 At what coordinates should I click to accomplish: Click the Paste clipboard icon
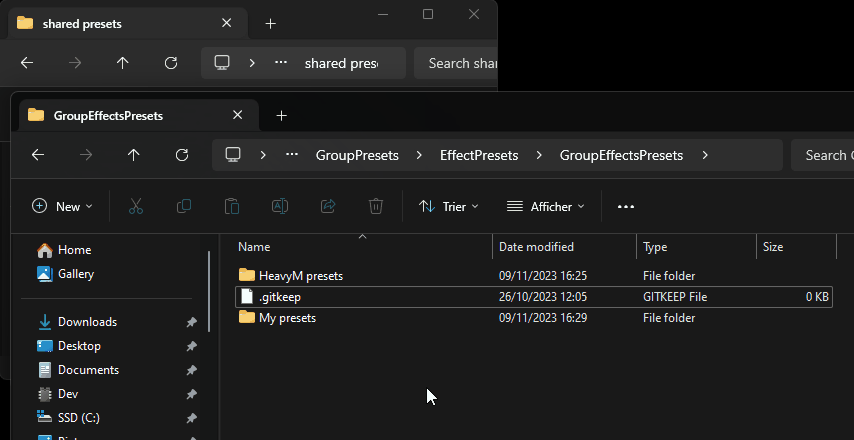[x=231, y=206]
